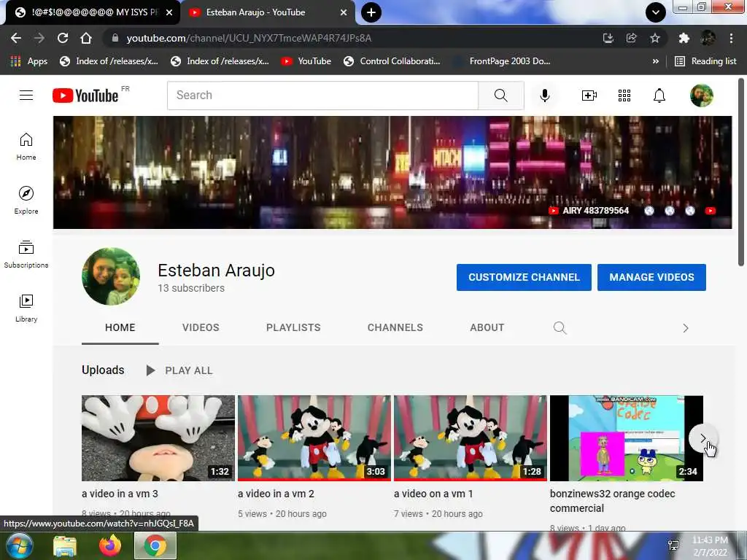Open Windows Explorer from the taskbar
Image resolution: width=747 pixels, height=560 pixels.
click(x=65, y=545)
